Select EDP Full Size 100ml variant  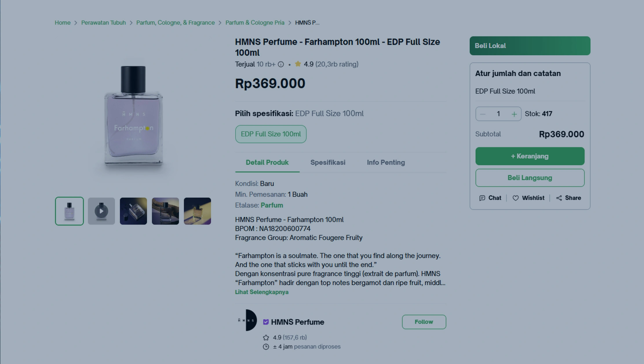[x=271, y=134]
